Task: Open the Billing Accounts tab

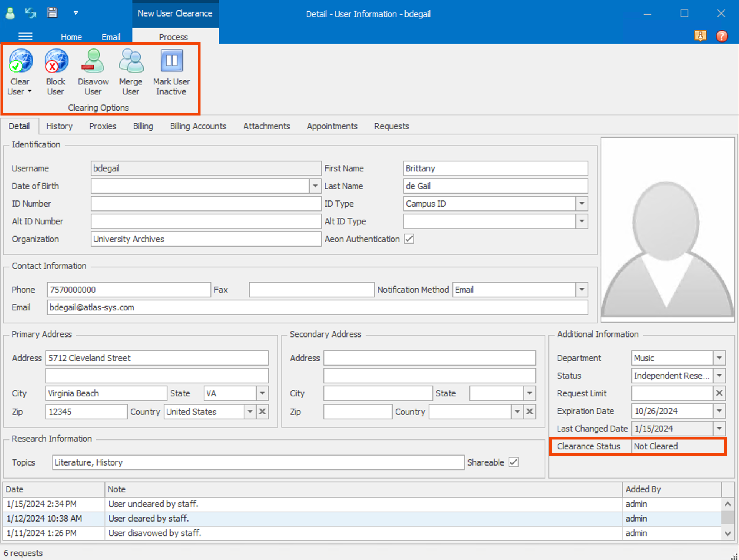Action: [x=198, y=126]
